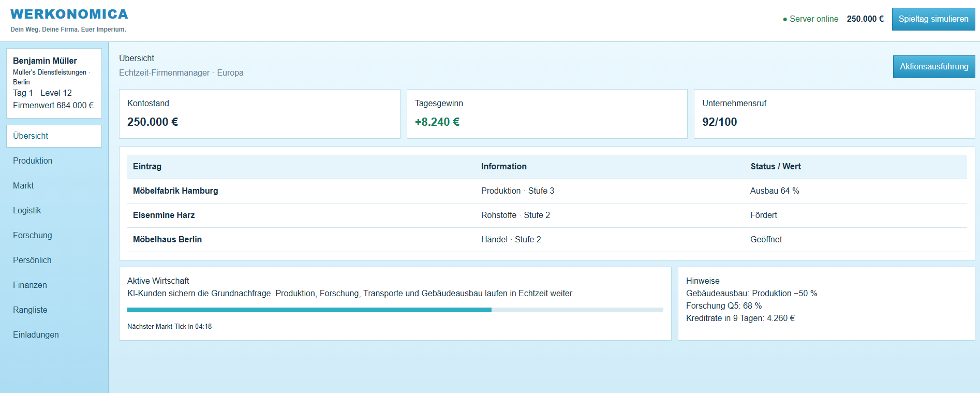Navigate to Persönlich
The image size is (980, 393).
[54, 260]
